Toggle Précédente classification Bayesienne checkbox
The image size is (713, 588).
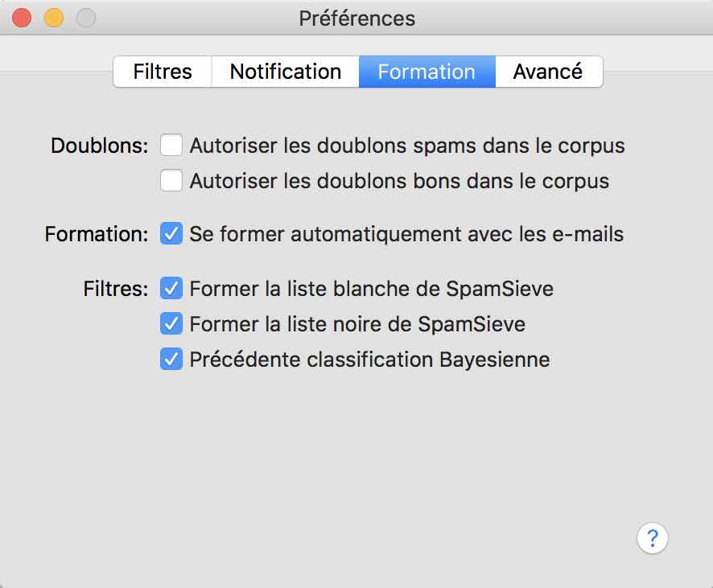(171, 359)
